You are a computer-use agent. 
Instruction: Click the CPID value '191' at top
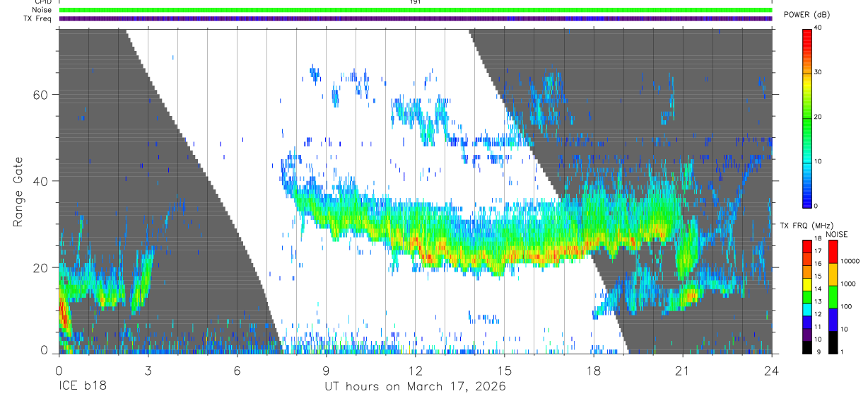coord(416,2)
